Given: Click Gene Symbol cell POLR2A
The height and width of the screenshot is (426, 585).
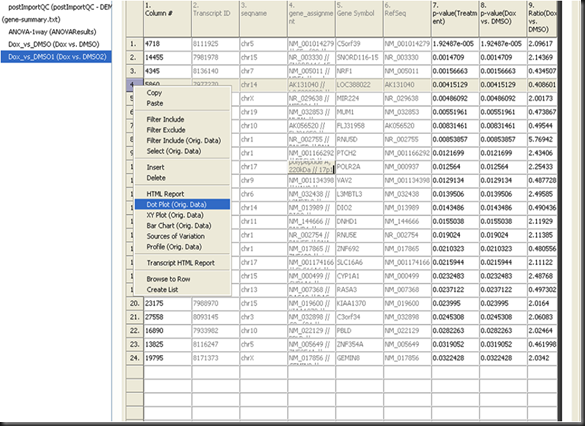Looking at the screenshot, I should (359, 167).
